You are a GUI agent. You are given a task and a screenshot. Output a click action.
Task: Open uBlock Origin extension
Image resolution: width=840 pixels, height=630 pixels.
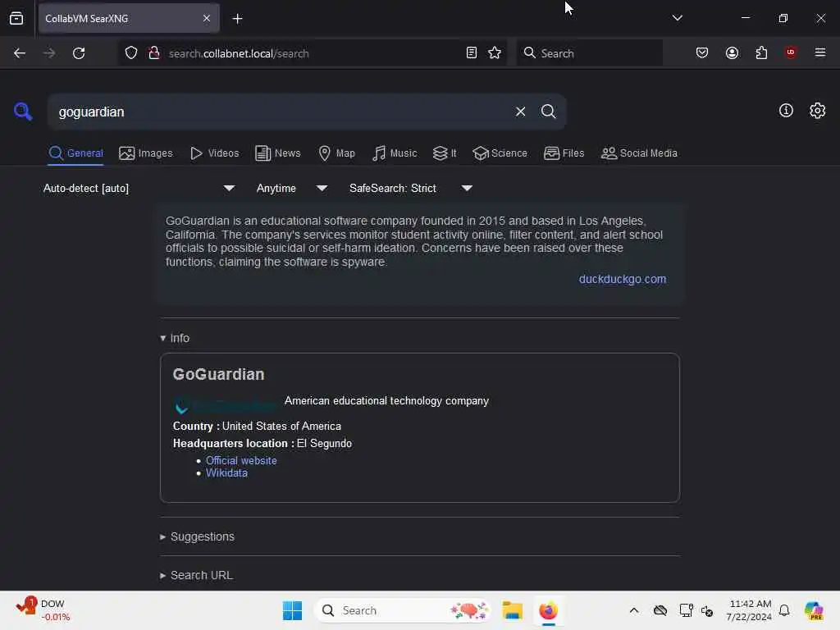tap(790, 52)
